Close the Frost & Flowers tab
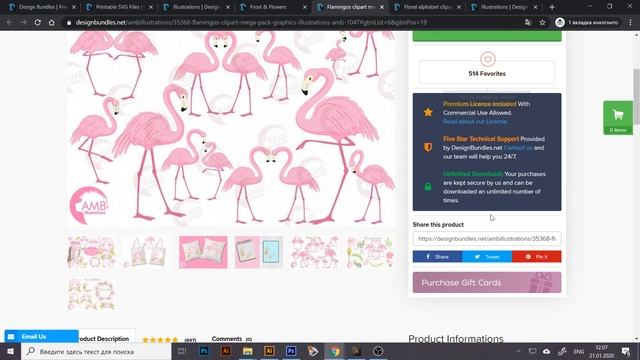 coord(304,7)
